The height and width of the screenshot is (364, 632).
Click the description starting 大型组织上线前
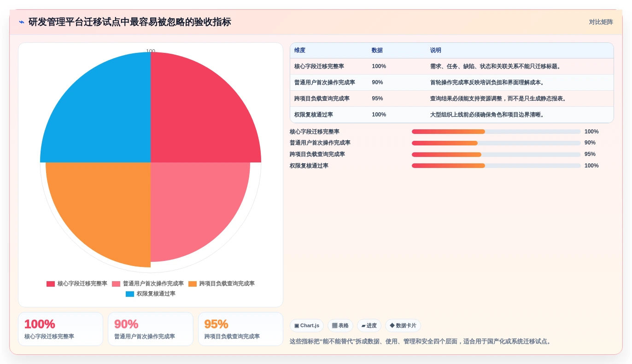488,115
